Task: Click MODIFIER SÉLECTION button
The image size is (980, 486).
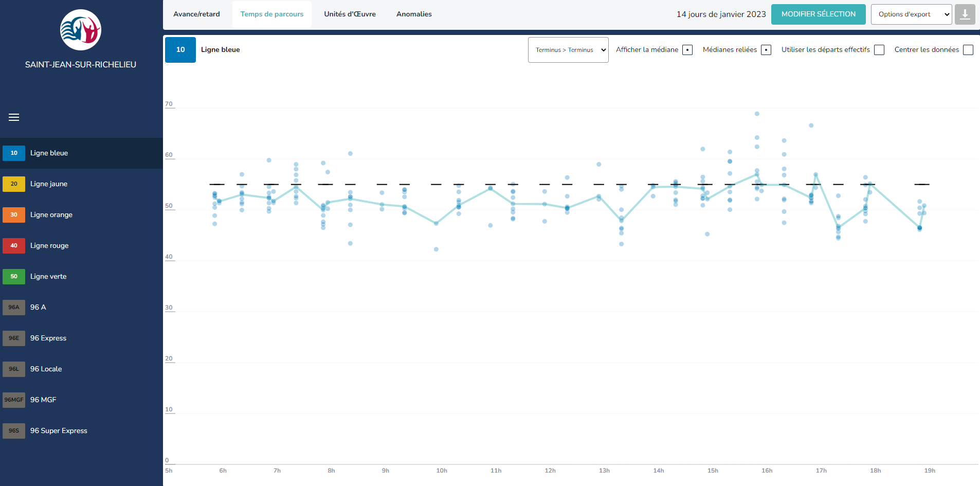Action: click(819, 14)
